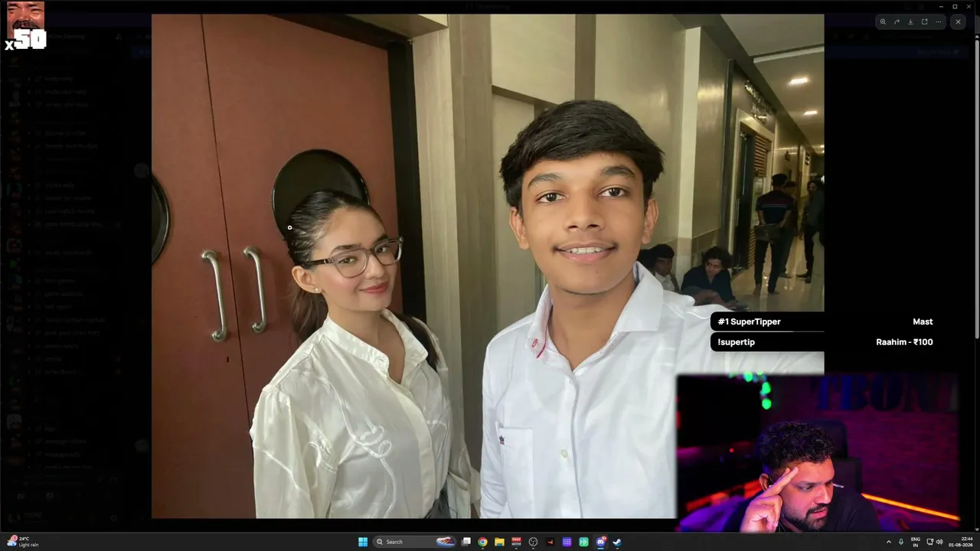The width and height of the screenshot is (980, 551).
Task: Open Steam from the taskbar
Action: coord(617,542)
